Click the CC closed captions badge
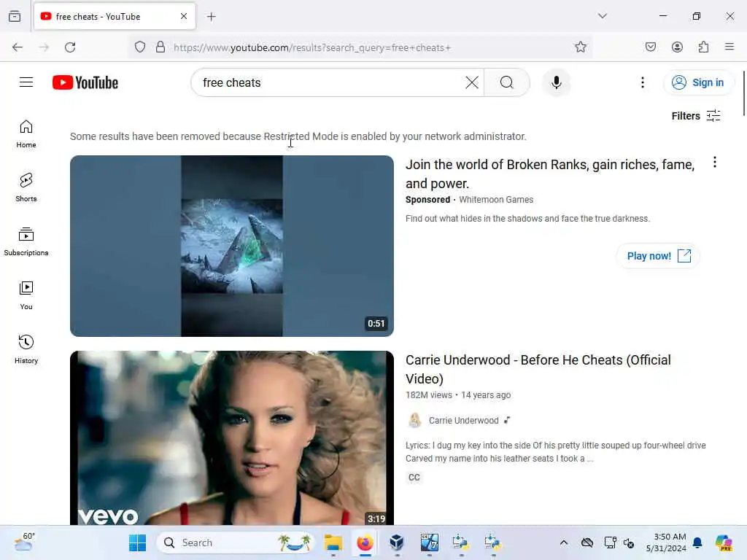 point(414,477)
